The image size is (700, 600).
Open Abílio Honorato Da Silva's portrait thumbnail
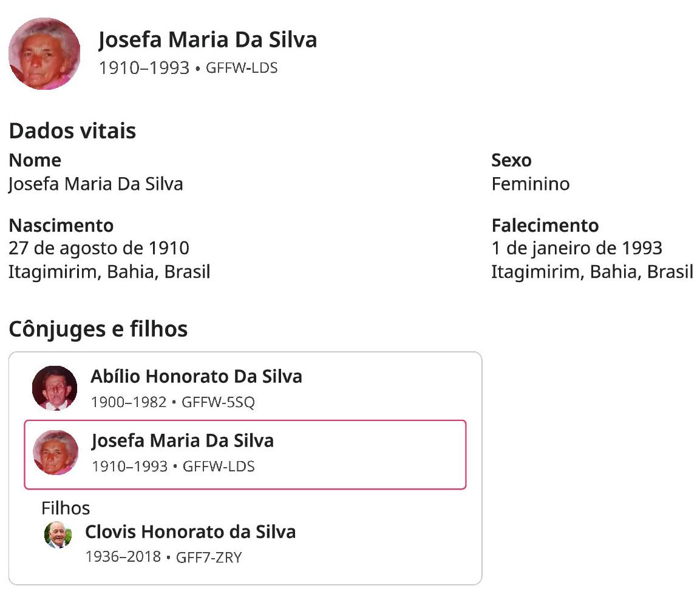[55, 388]
